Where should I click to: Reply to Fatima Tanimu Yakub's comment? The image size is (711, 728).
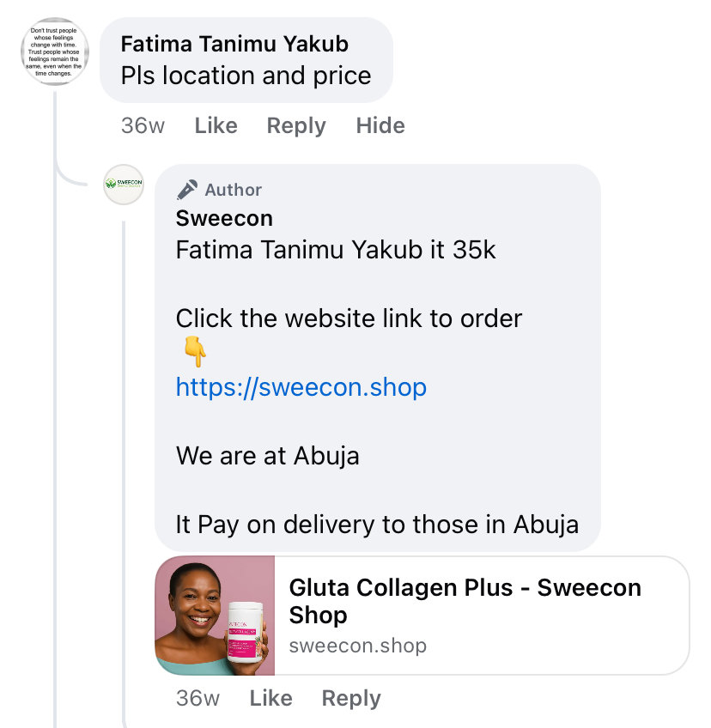coord(296,125)
